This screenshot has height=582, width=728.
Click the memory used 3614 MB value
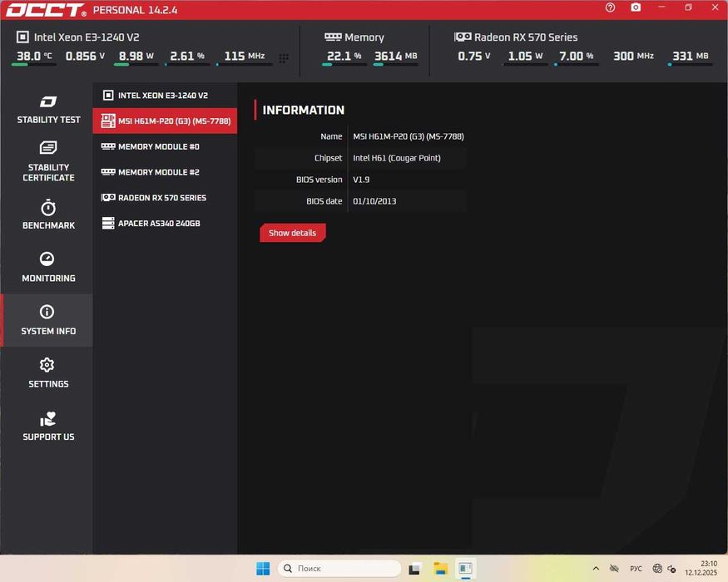[x=395, y=57]
